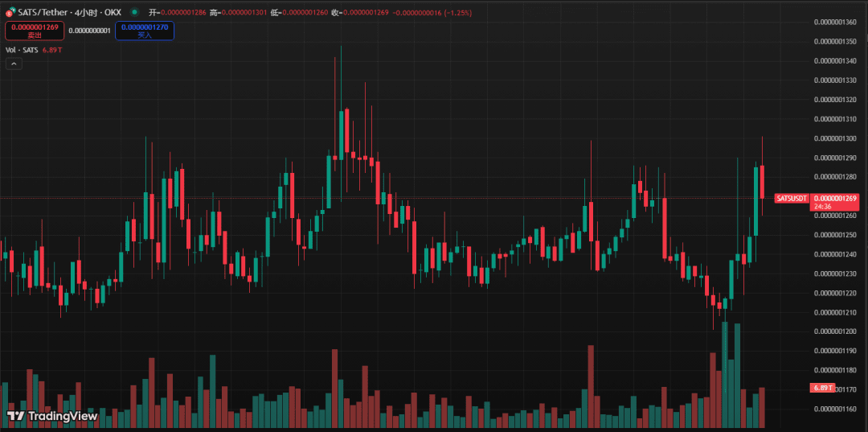This screenshot has width=868, height=432.
Task: Click price axis label 0.0000001220
Action: pos(835,293)
